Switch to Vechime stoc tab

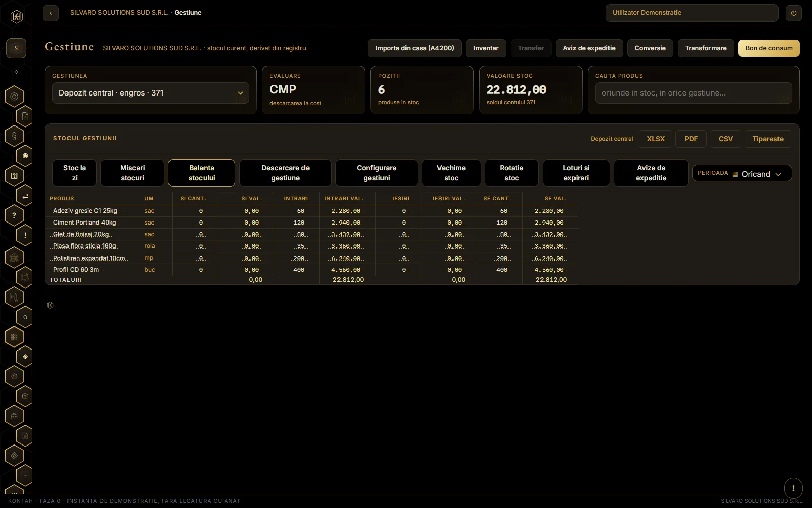pos(451,173)
